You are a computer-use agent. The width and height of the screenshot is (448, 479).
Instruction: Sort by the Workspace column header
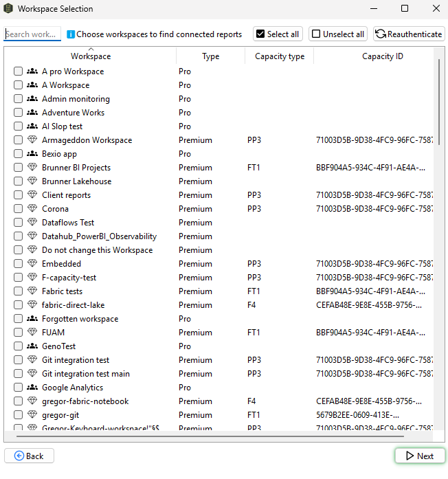(x=91, y=56)
